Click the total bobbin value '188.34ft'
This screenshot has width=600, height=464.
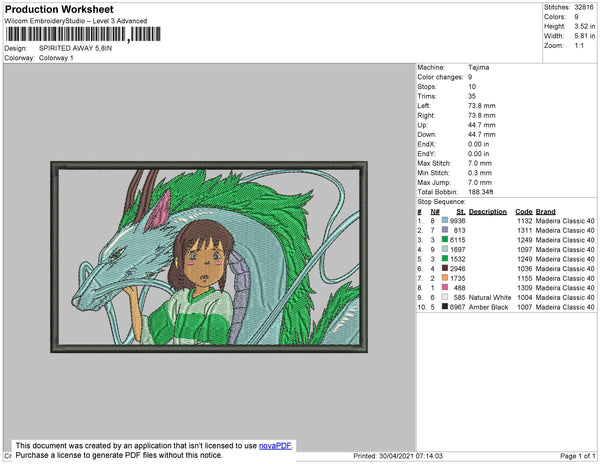pos(481,192)
